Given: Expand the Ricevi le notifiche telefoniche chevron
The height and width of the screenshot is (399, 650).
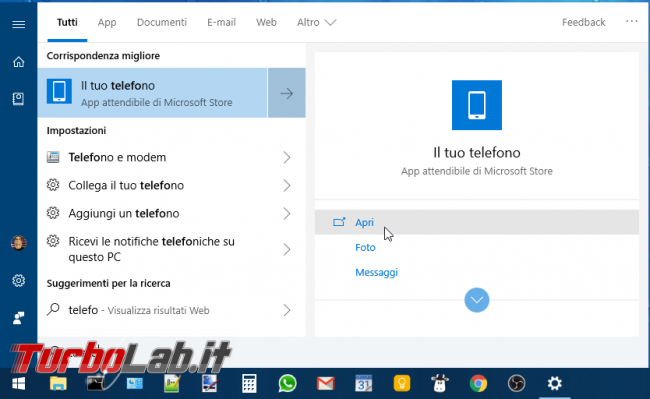Looking at the screenshot, I should click(x=287, y=249).
